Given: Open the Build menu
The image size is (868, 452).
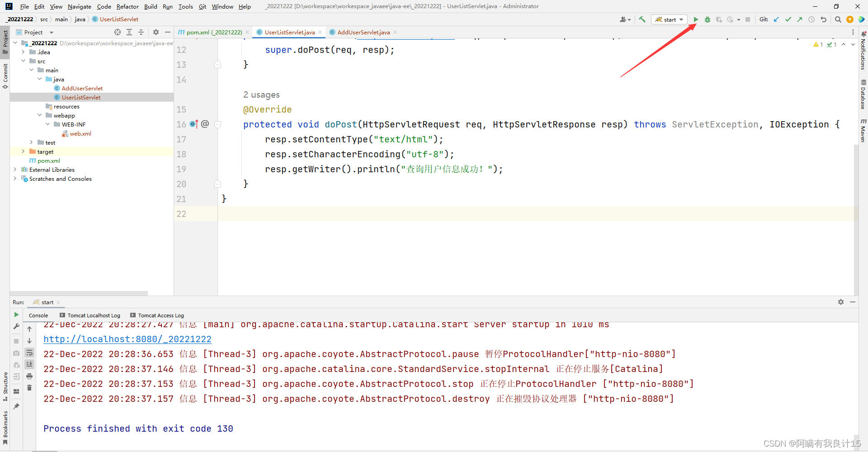Looking at the screenshot, I should click(151, 6).
